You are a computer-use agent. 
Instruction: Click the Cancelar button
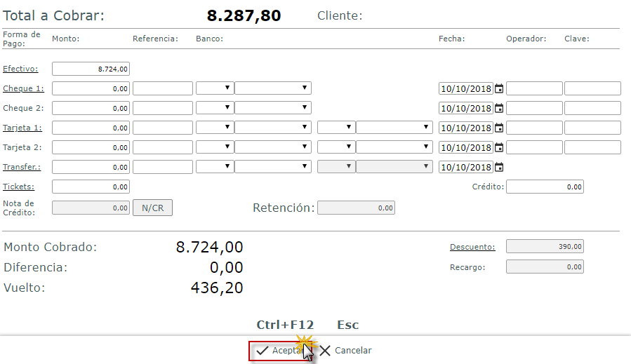click(346, 351)
